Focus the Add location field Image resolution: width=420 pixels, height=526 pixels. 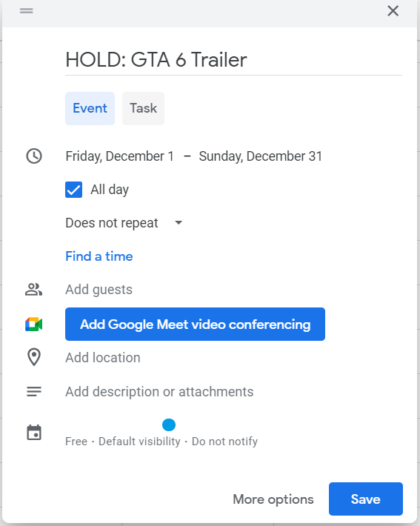coord(103,358)
